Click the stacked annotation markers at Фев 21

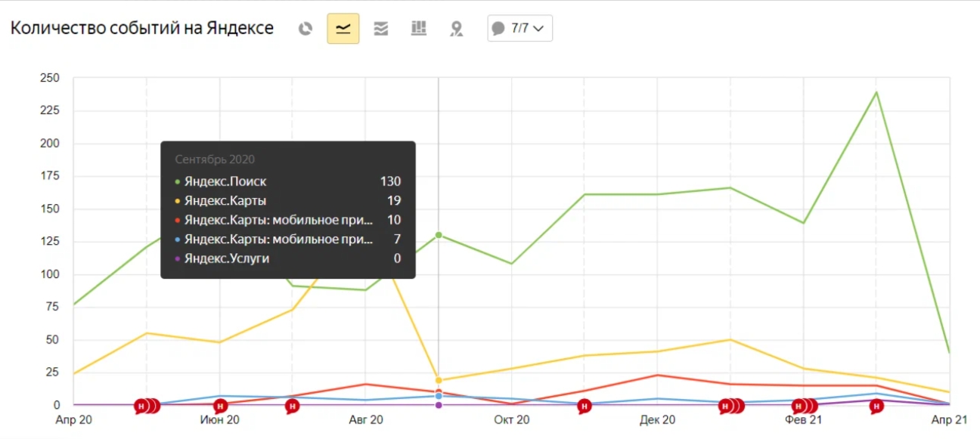tap(803, 407)
